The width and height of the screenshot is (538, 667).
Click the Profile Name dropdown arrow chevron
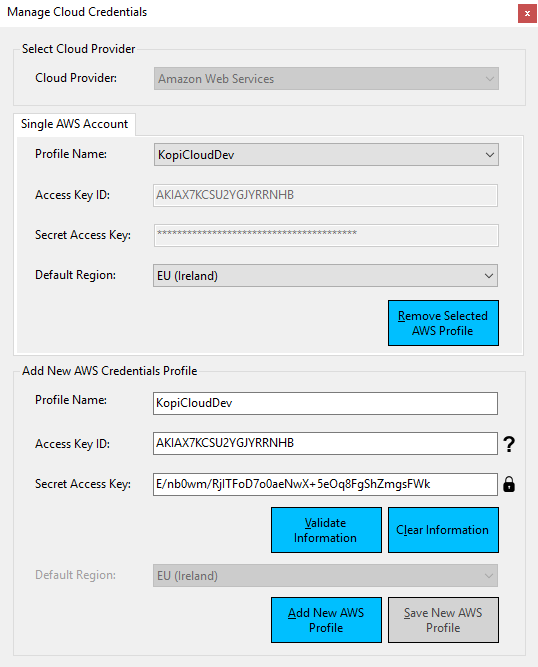pos(490,155)
